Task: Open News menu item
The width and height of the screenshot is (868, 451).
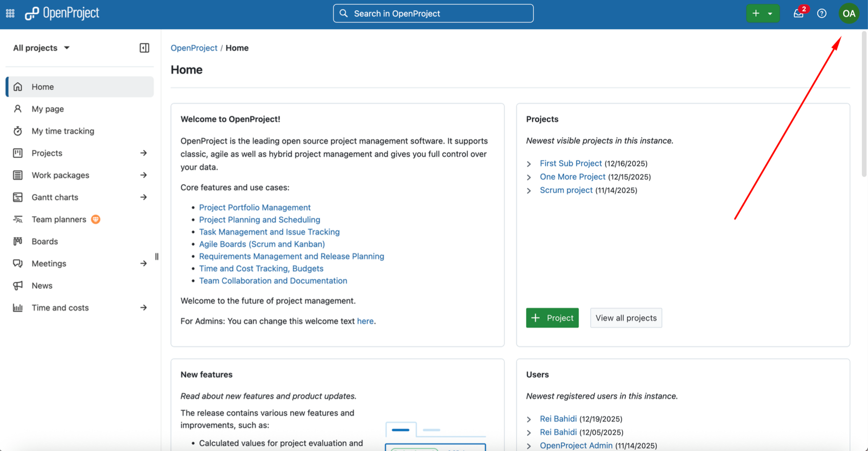Action: [80, 286]
